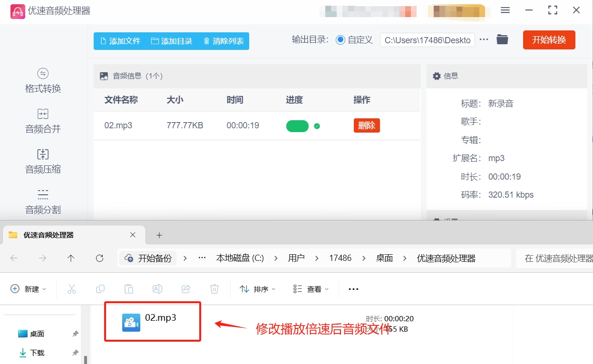Click the 开始转换 start conversion button
The width and height of the screenshot is (593, 364).
tap(549, 40)
